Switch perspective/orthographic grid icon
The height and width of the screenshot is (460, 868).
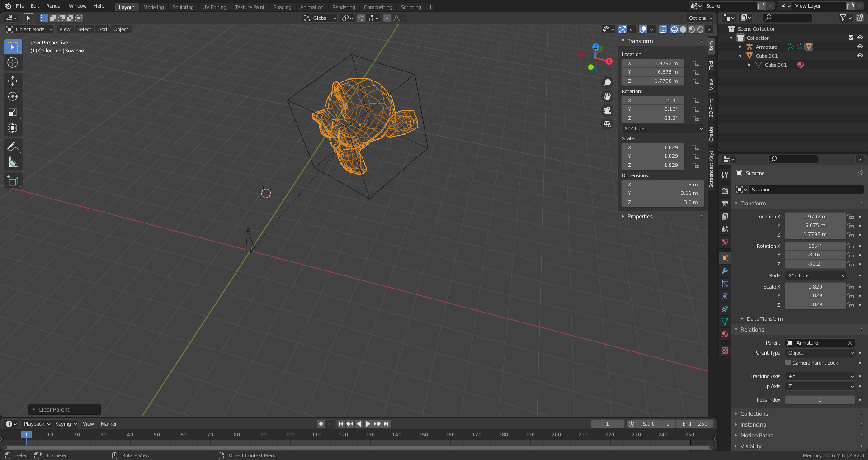click(607, 124)
